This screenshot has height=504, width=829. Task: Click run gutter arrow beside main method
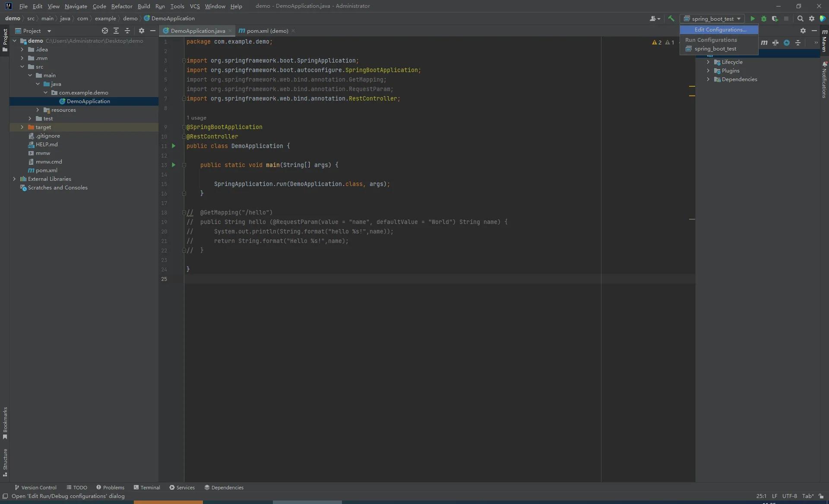coord(174,165)
